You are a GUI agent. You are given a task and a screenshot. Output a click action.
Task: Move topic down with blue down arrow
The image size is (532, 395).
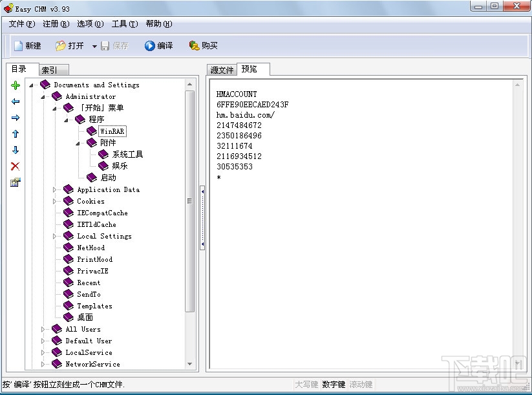[14, 150]
